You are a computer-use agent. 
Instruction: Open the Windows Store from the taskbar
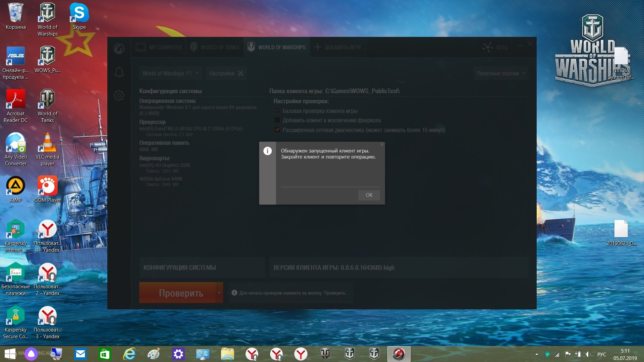(105, 354)
